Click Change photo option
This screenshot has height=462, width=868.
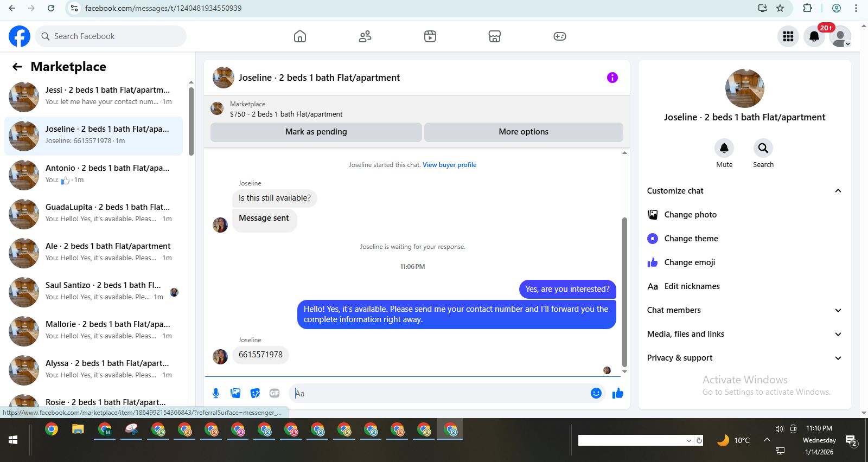744,215
